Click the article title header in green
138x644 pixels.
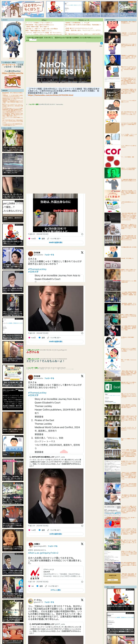point(64,39)
